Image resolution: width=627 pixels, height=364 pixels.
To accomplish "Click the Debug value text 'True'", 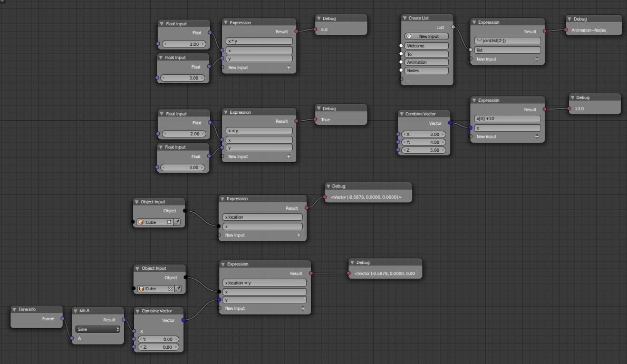I will pyautogui.click(x=325, y=120).
